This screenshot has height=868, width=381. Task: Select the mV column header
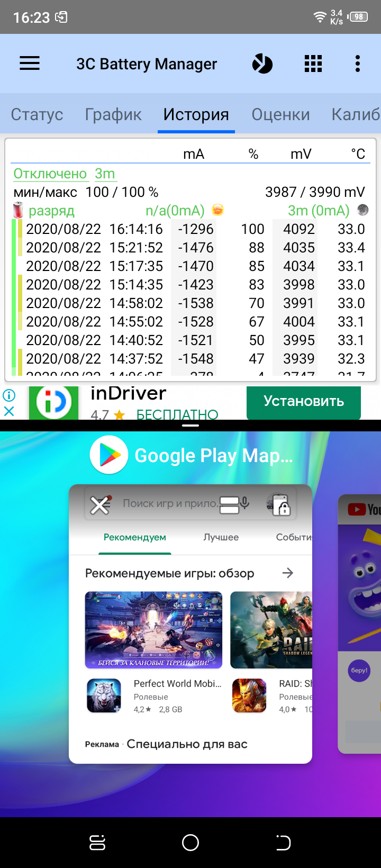pyautogui.click(x=301, y=154)
